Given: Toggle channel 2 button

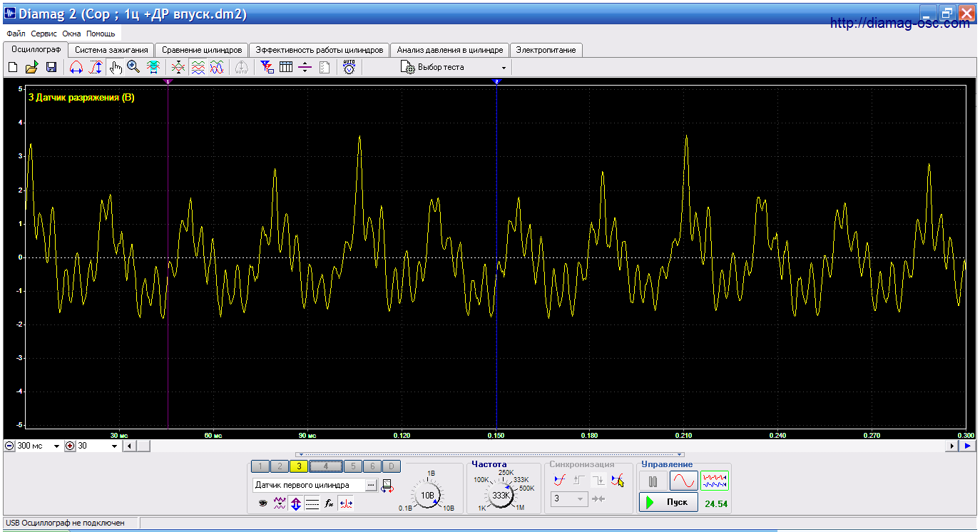Looking at the screenshot, I should (280, 466).
